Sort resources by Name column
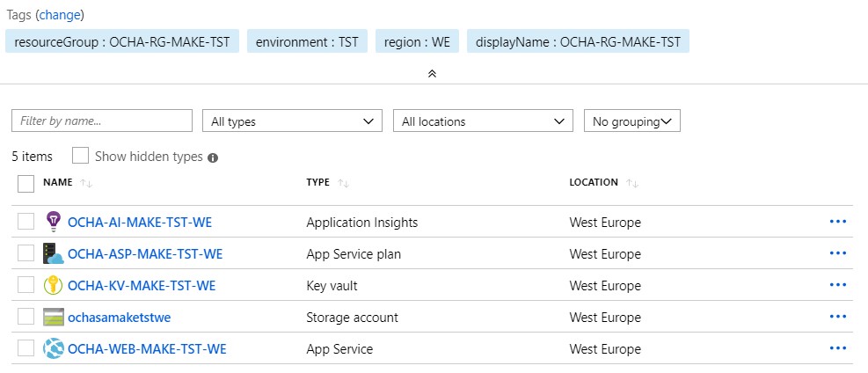Screen dimensions: 868x373 (x=58, y=182)
